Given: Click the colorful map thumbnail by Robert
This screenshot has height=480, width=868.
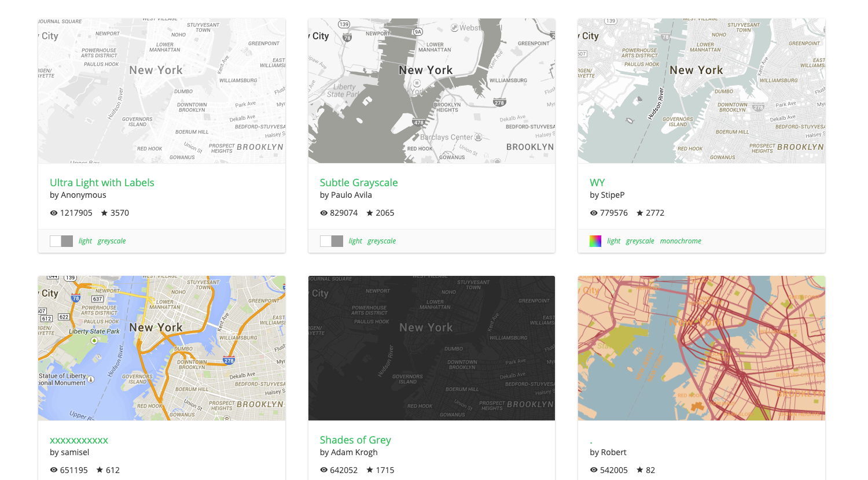Looking at the screenshot, I should pos(701,348).
